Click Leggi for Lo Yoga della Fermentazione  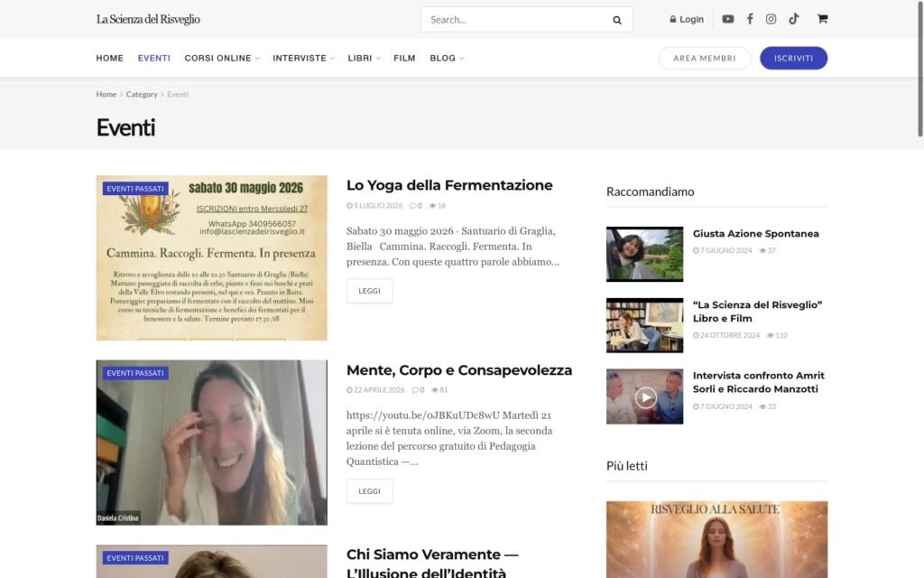click(x=369, y=291)
